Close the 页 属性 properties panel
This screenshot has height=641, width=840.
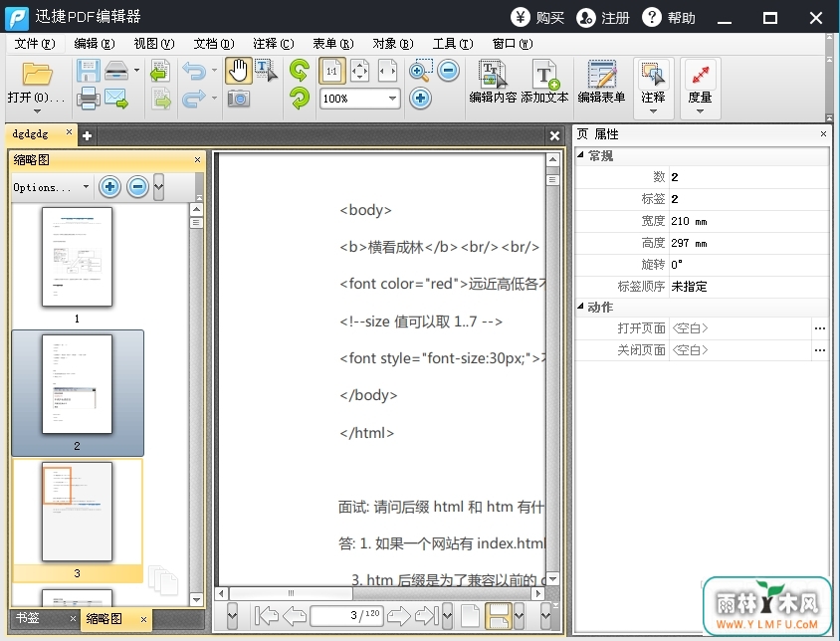point(823,133)
